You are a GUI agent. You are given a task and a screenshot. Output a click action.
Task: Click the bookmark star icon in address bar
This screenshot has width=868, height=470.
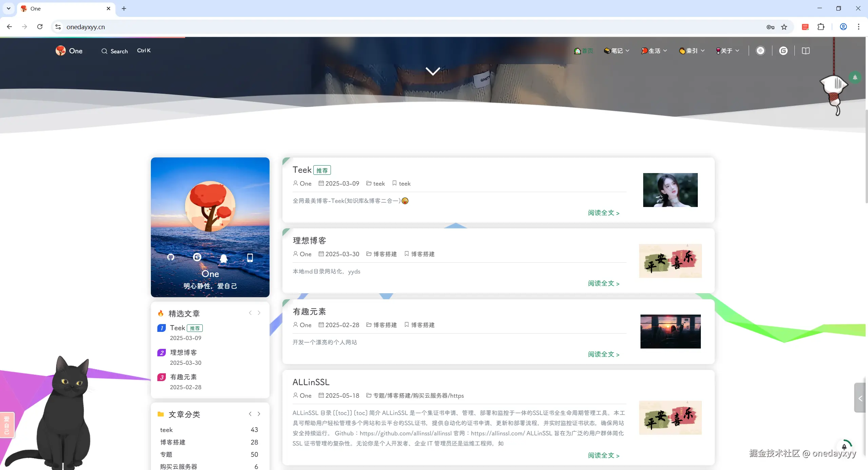[x=784, y=27]
